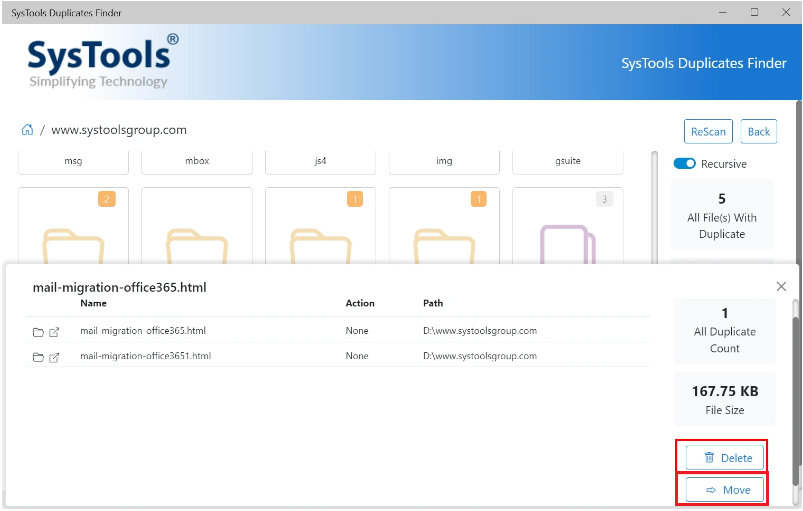Click the folder grid vertical scrollbar

point(654,207)
